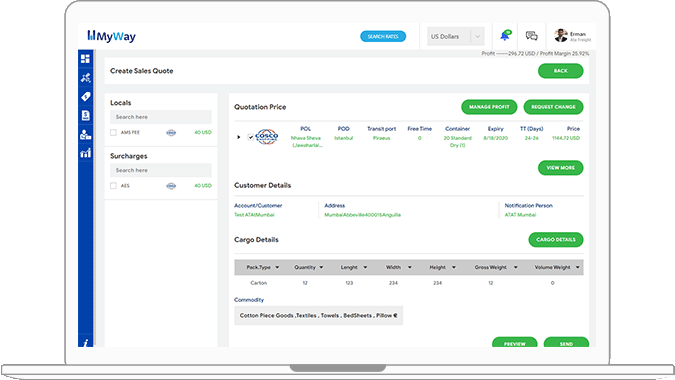Open the Cargo Details button
This screenshot has width=675, height=380.
point(556,240)
